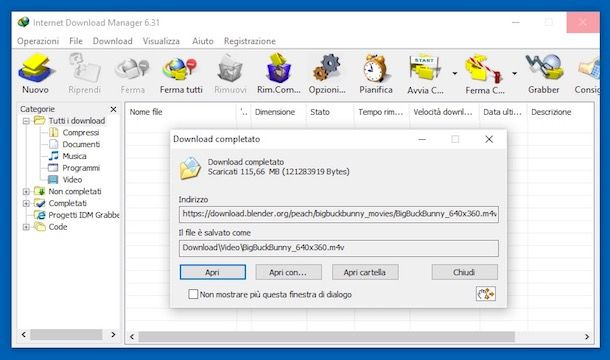Select the Video category
The height and width of the screenshot is (360, 610).
[72, 179]
